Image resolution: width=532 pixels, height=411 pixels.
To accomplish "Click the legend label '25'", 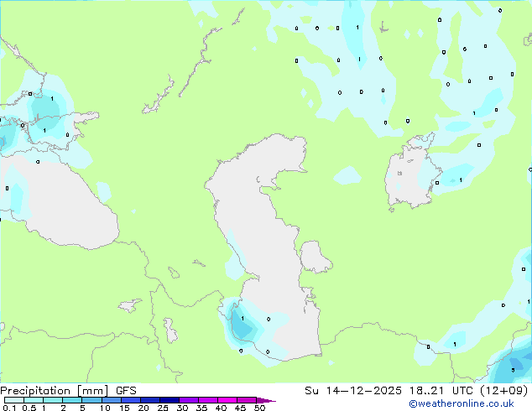I will point(163,408).
